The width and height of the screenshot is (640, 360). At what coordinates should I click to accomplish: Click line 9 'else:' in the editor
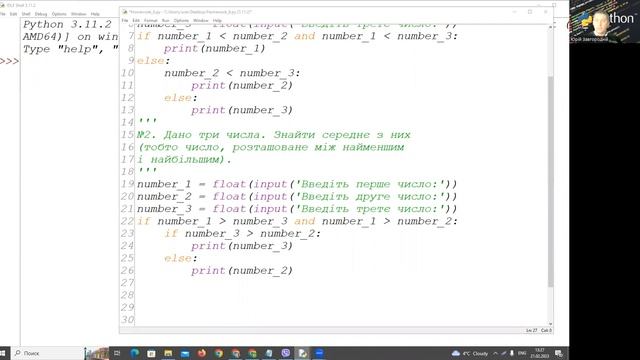pyautogui.click(x=153, y=61)
